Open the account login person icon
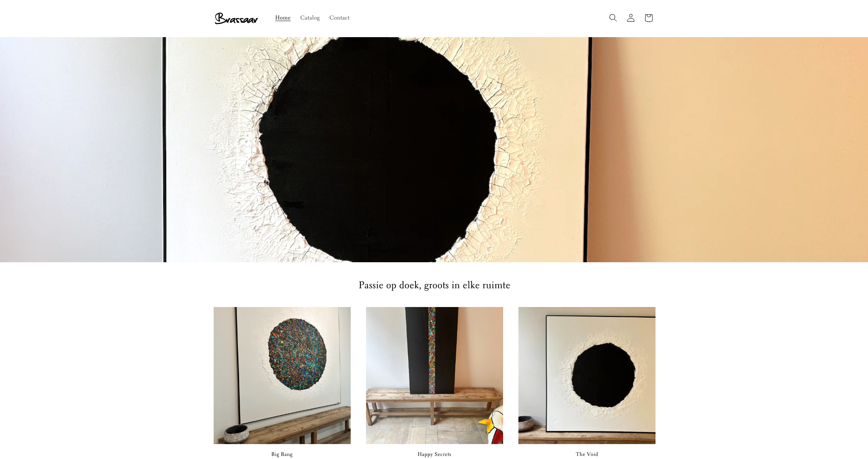Screen dimensions: 868x459 [x=631, y=18]
